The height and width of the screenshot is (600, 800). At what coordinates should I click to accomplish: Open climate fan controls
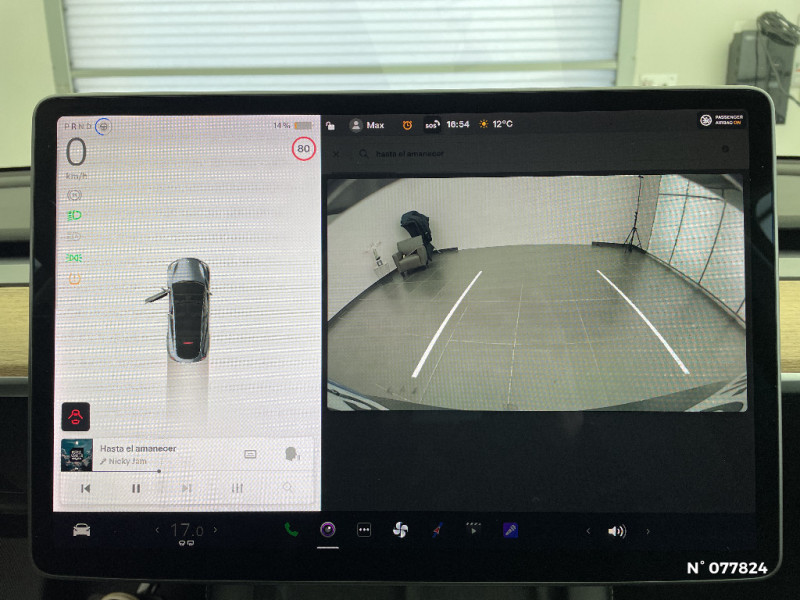[400, 530]
